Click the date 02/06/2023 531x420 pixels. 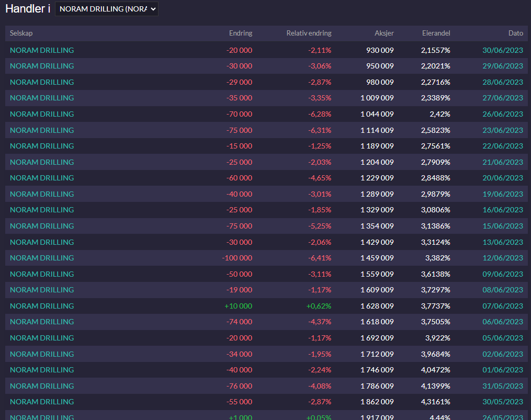[503, 354]
